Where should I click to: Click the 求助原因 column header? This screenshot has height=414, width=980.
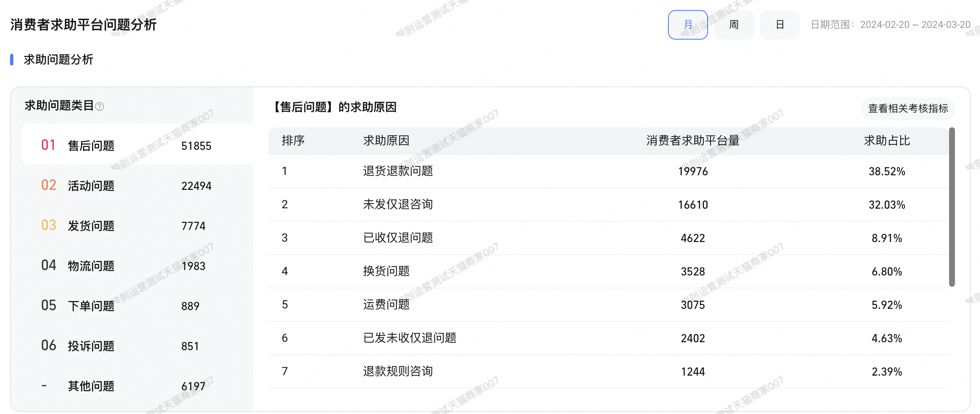click(x=386, y=141)
